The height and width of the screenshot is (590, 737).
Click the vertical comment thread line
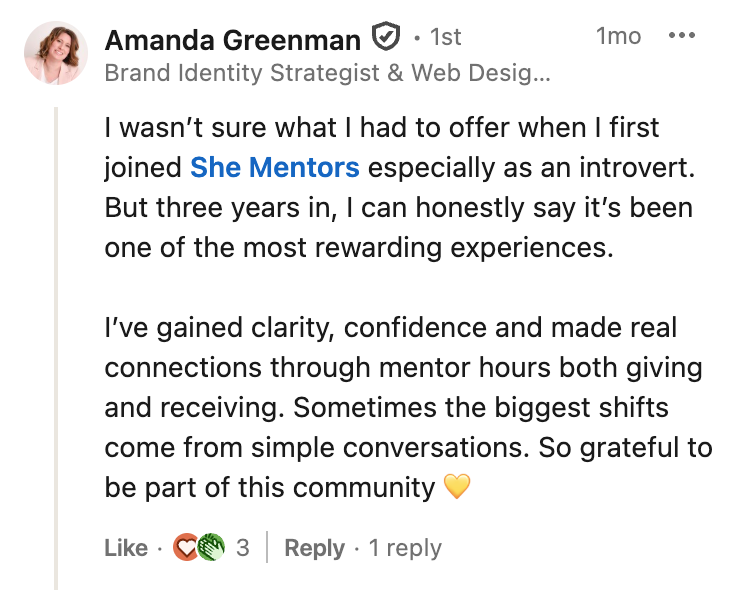click(56, 348)
